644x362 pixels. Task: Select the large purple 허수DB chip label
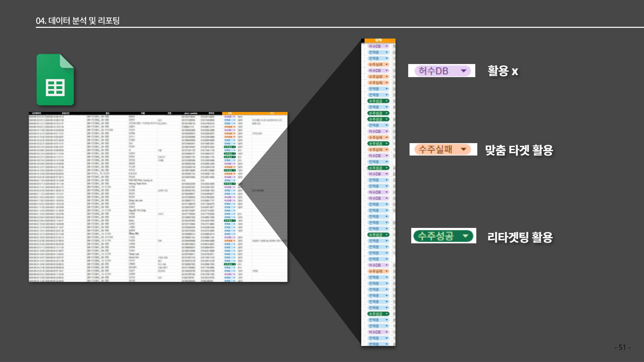433,71
